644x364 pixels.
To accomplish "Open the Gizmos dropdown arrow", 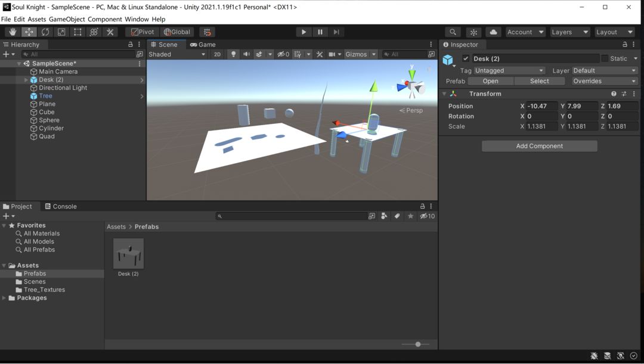I will pos(374,54).
